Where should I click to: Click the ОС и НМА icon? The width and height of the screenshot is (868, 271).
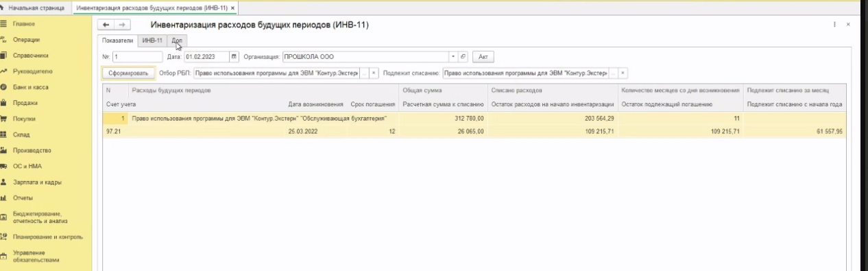coord(3,166)
